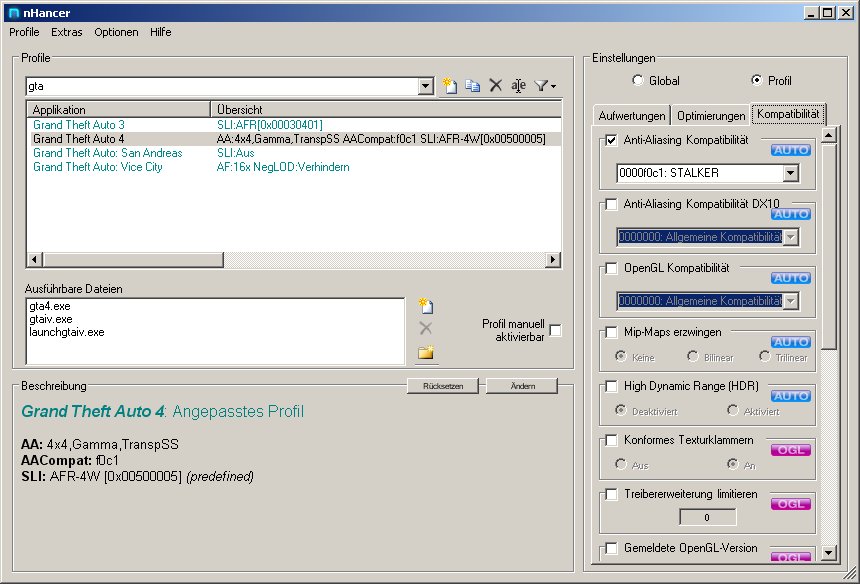Screen dimensions: 860x584
Task: Click the profile list horizontal scrollbar thumb
Action: coord(133,259)
